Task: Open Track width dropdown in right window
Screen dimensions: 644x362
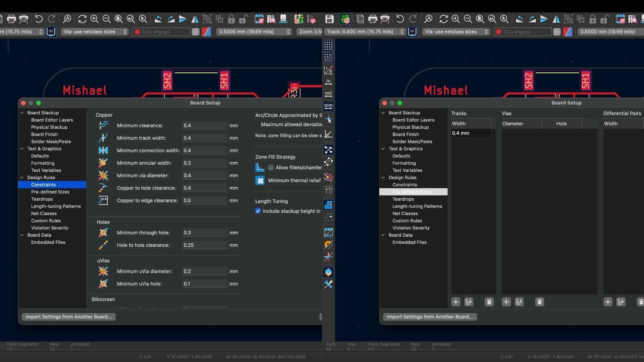Action: pos(365,32)
